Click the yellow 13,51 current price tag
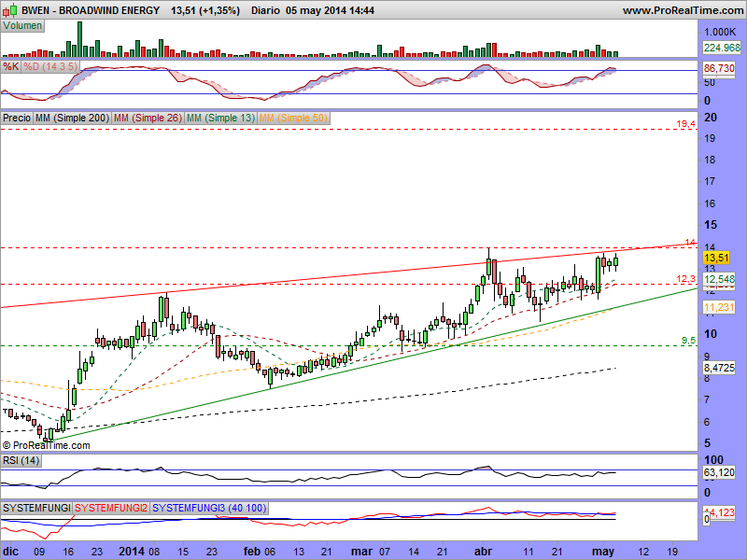 pyautogui.click(x=716, y=258)
